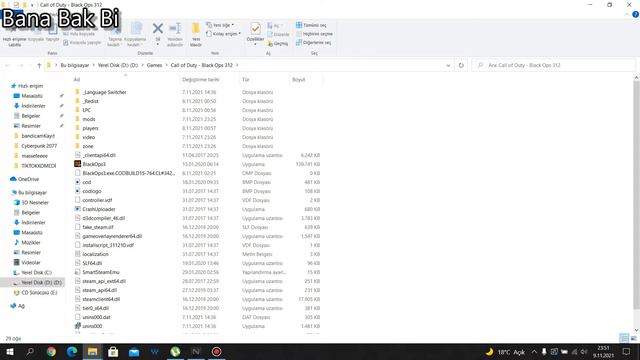This screenshot has width=640, height=360.
Task: Open the Mail app from the taskbar
Action: coord(134,351)
